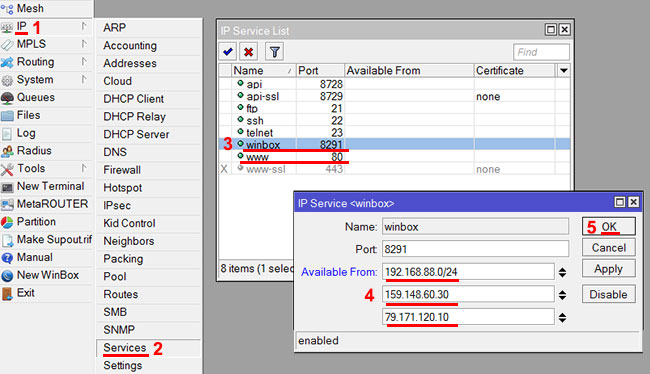Select the api-ssl service row
650x374 pixels.
point(394,96)
